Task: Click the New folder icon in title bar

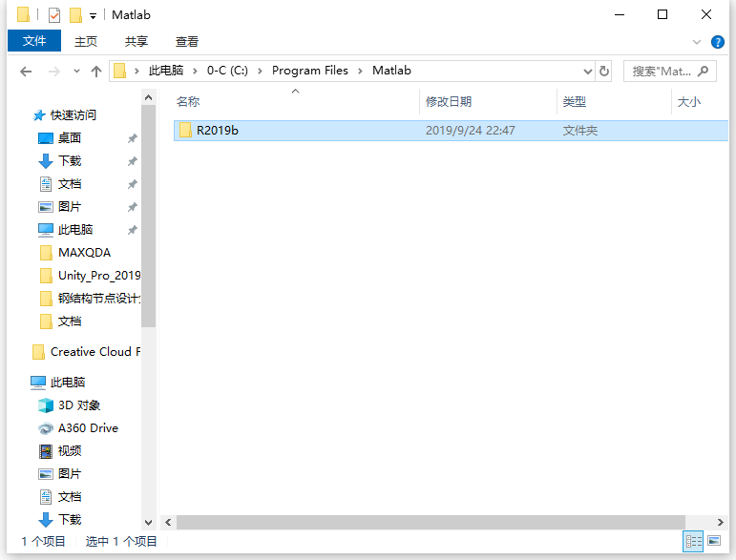Action: click(x=75, y=15)
